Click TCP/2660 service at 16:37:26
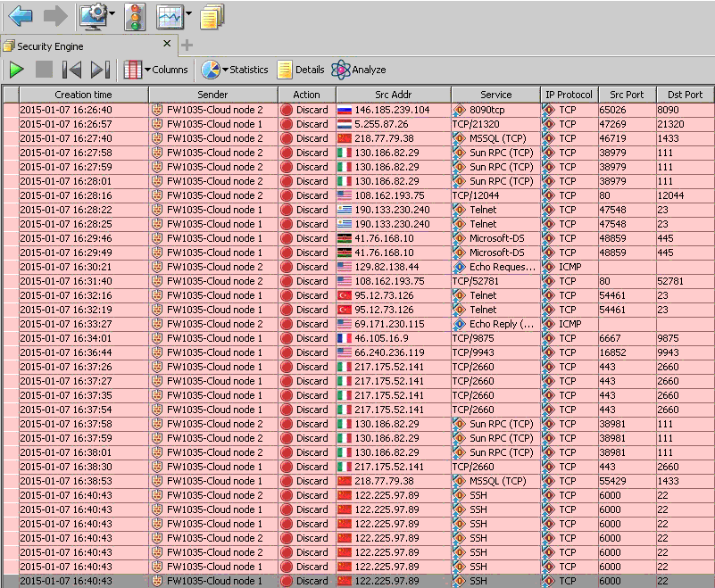715x588 pixels. click(495, 367)
